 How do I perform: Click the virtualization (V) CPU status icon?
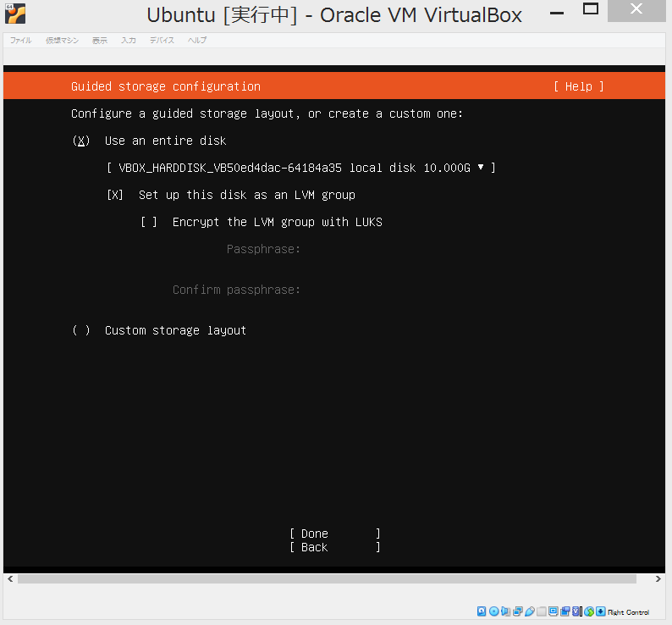tap(576, 611)
